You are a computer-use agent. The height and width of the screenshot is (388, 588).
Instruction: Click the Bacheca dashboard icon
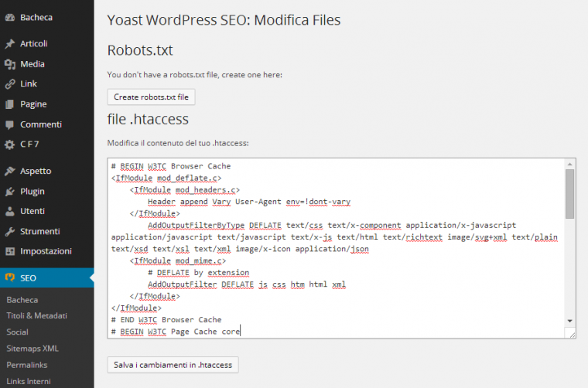point(10,17)
